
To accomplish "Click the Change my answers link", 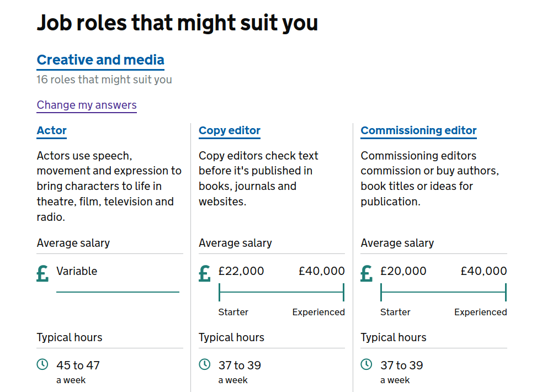I will pyautogui.click(x=87, y=105).
